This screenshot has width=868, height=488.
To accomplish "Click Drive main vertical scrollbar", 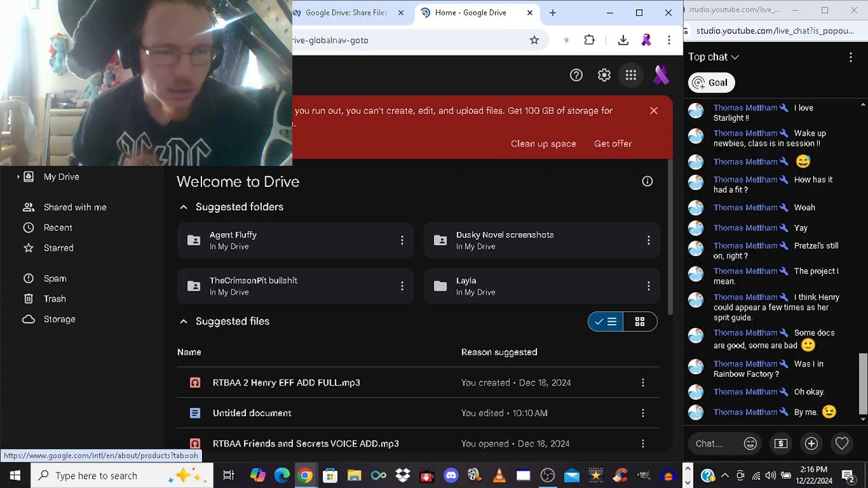I will [x=670, y=237].
